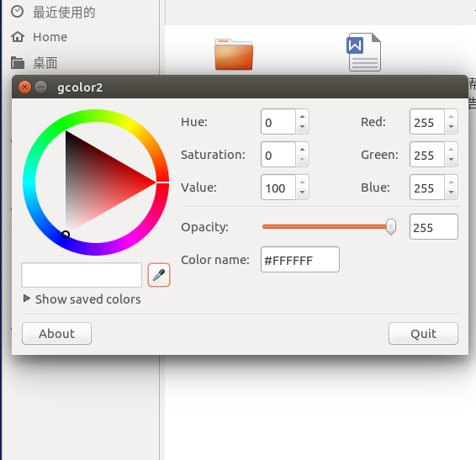This screenshot has width=476, height=460.
Task: Focus the Red input field
Action: (427, 122)
